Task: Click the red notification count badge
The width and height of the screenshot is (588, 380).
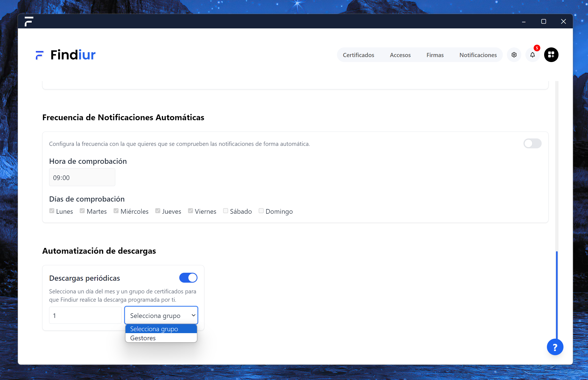Action: point(537,48)
